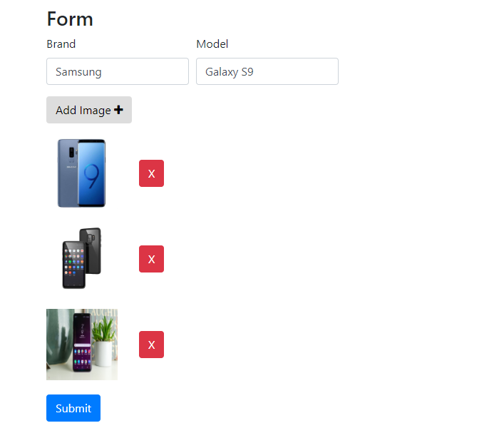Click the red X next to first image
This screenshot has width=504, height=438.
click(x=151, y=173)
